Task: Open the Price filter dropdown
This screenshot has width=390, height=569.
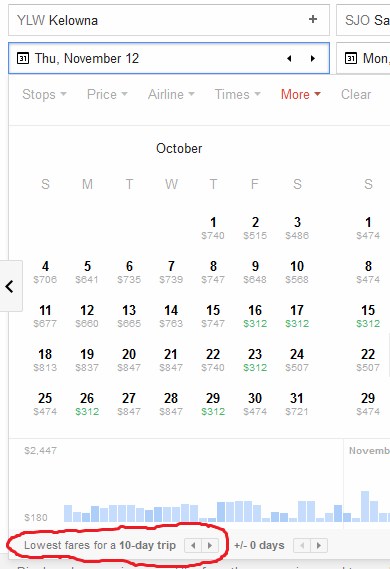Action: 107,94
